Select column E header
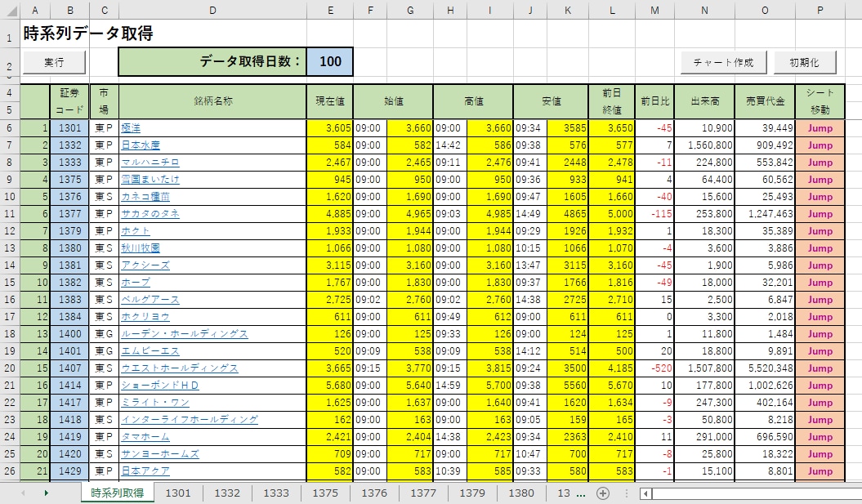The height and width of the screenshot is (504, 862). point(330,10)
